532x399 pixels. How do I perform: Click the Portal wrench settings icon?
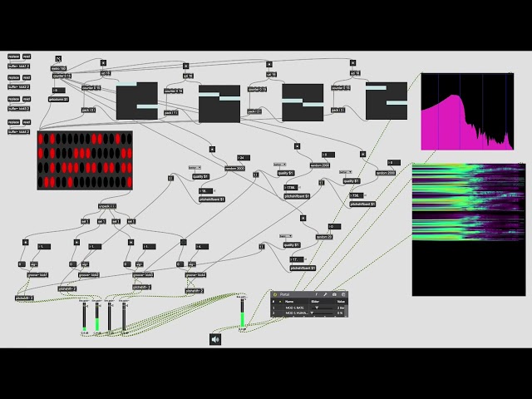click(325, 294)
